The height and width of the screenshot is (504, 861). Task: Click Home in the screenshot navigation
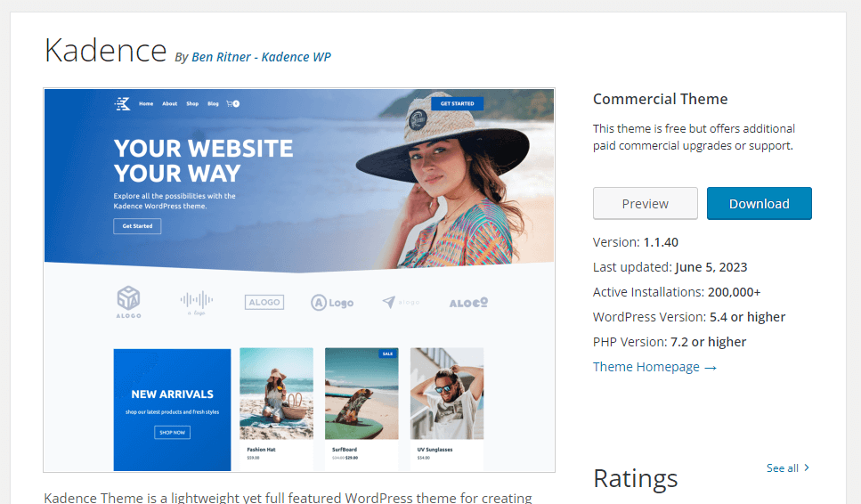[146, 103]
